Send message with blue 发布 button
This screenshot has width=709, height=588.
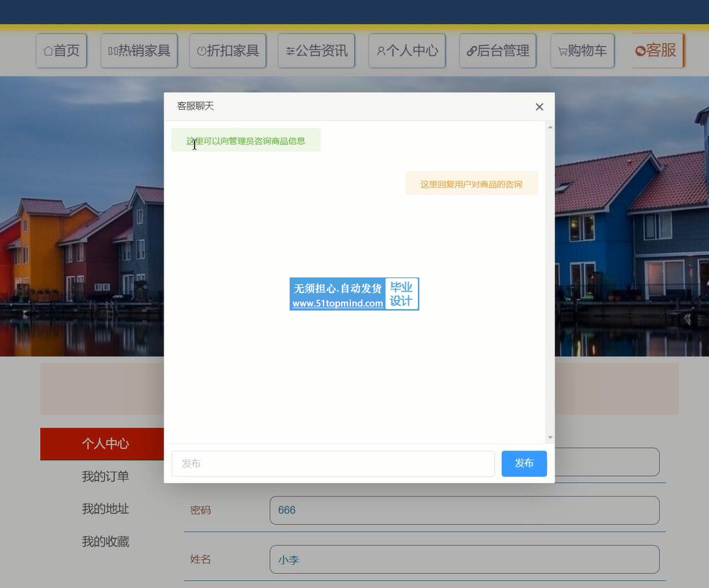click(524, 463)
